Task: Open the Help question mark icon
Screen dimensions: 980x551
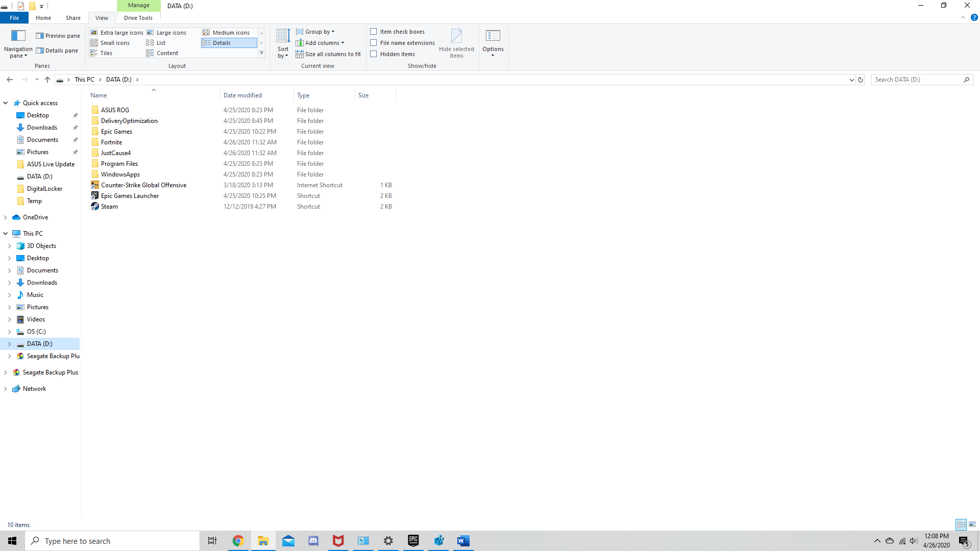Action: coord(974,17)
